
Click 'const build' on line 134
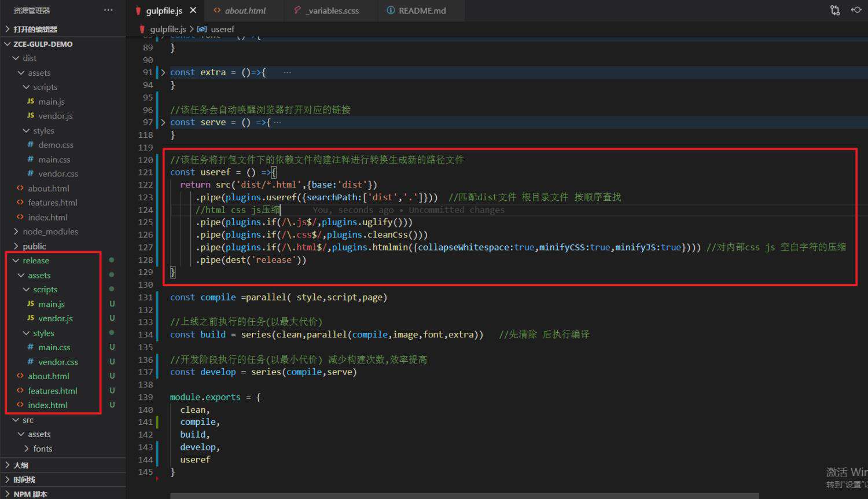(198, 335)
